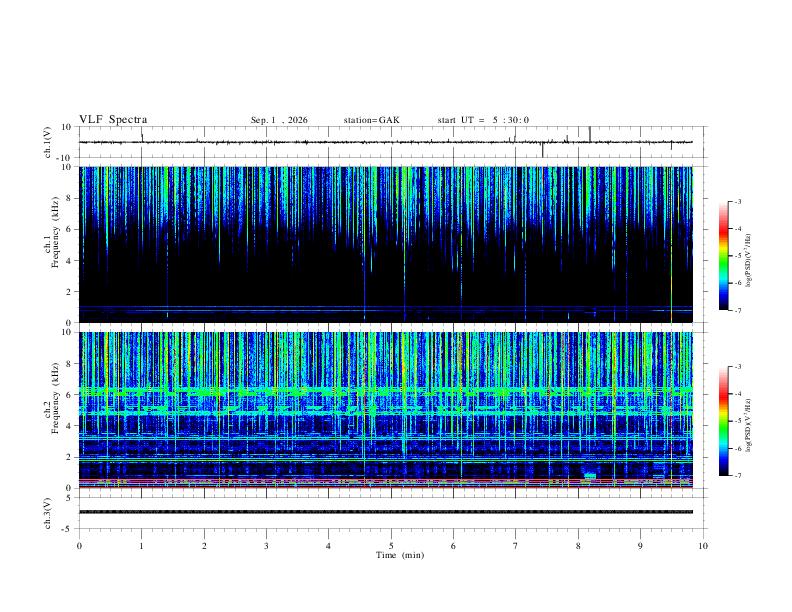Click the lower ch.2 color scale bar
This screenshot has width=792, height=612.
tap(723, 421)
